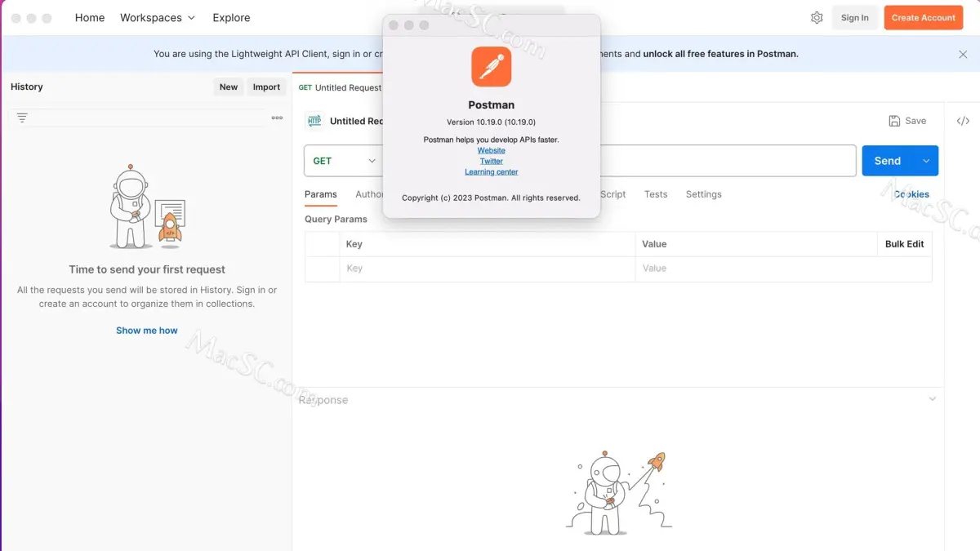This screenshot has height=551, width=980.
Task: Click the Postman logo in About dialog
Action: 492,67
